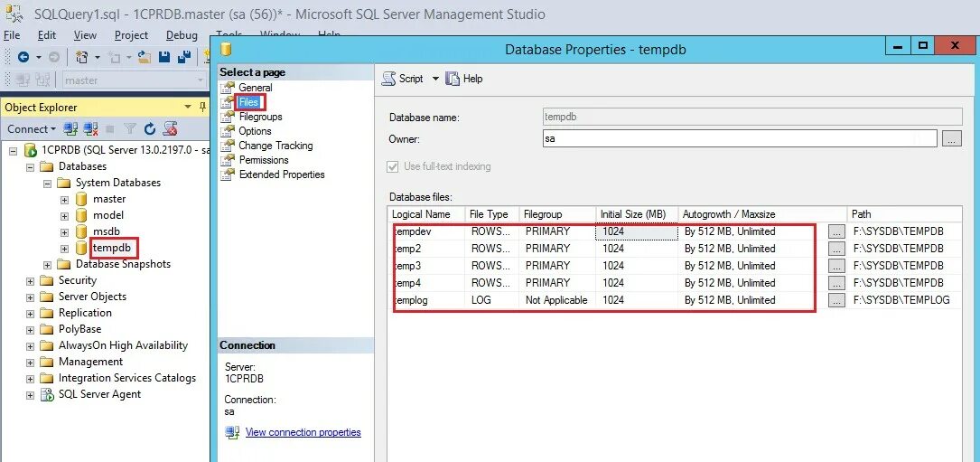The height and width of the screenshot is (462, 980).
Task: Click the Filter funnel icon in Object Explorer
Action: [130, 129]
